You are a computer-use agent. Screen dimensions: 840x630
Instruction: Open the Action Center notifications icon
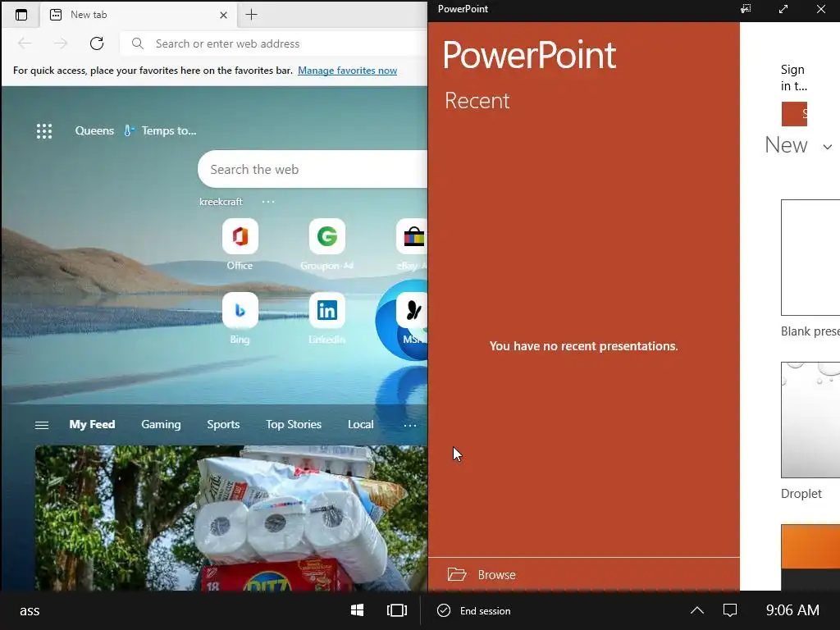[x=729, y=610]
